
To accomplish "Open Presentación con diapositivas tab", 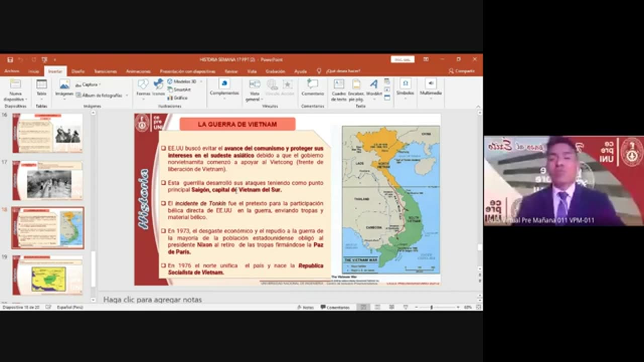I will [188, 71].
